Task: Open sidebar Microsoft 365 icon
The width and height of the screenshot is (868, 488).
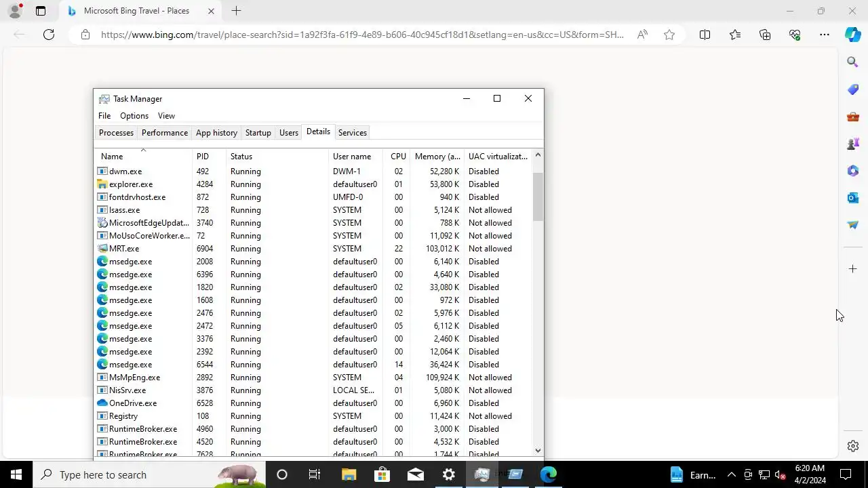Action: pyautogui.click(x=853, y=171)
